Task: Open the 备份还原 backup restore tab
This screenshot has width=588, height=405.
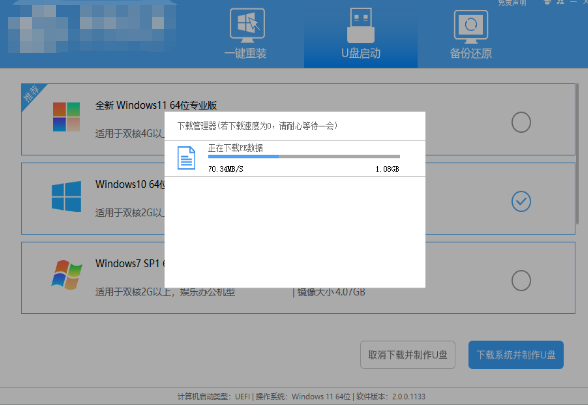Action: click(x=471, y=34)
